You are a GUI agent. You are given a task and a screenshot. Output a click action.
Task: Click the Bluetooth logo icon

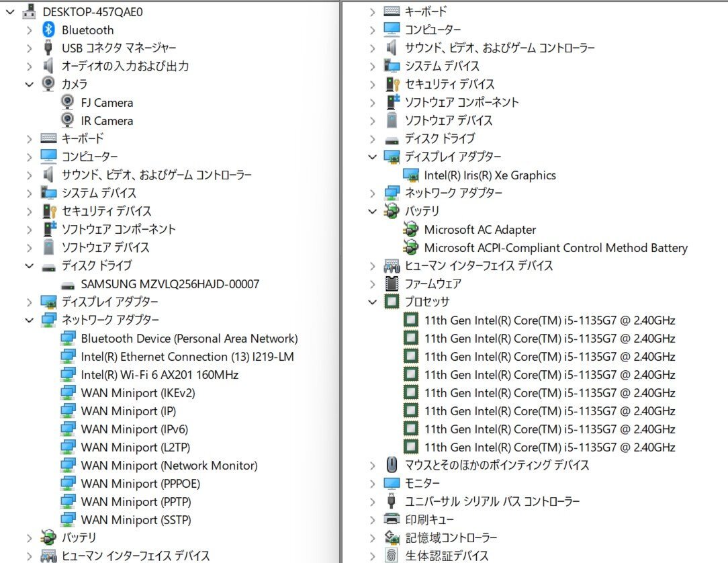click(x=48, y=30)
